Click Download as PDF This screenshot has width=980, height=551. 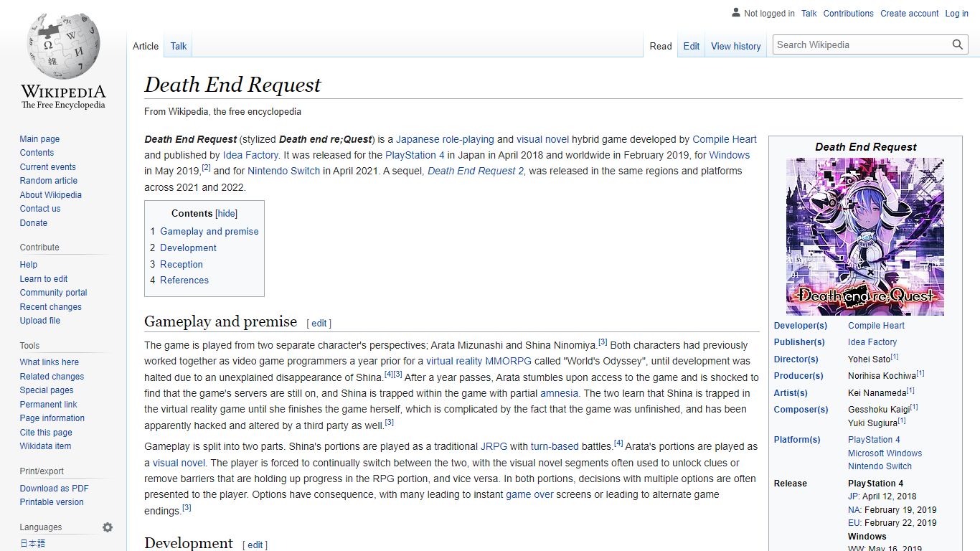pos(54,489)
